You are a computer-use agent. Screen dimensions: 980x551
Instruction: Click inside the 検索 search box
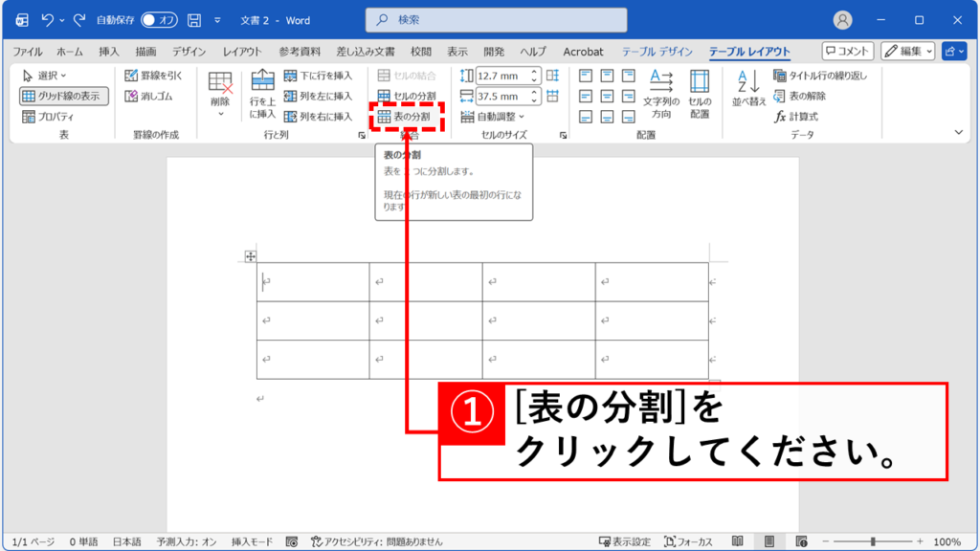[x=496, y=18]
